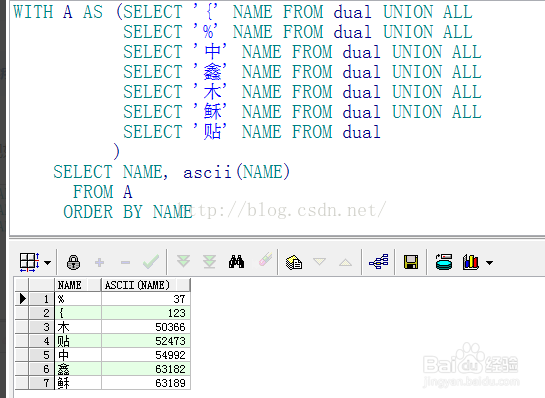Click the plus icon to insert record
The height and width of the screenshot is (398, 545).
click(x=99, y=262)
